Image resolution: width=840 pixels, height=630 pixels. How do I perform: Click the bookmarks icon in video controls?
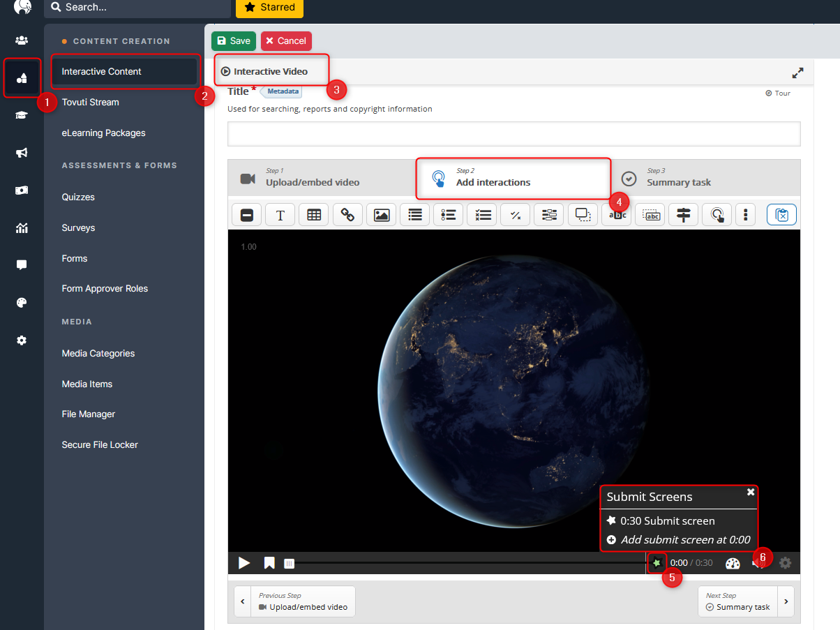coord(269,563)
